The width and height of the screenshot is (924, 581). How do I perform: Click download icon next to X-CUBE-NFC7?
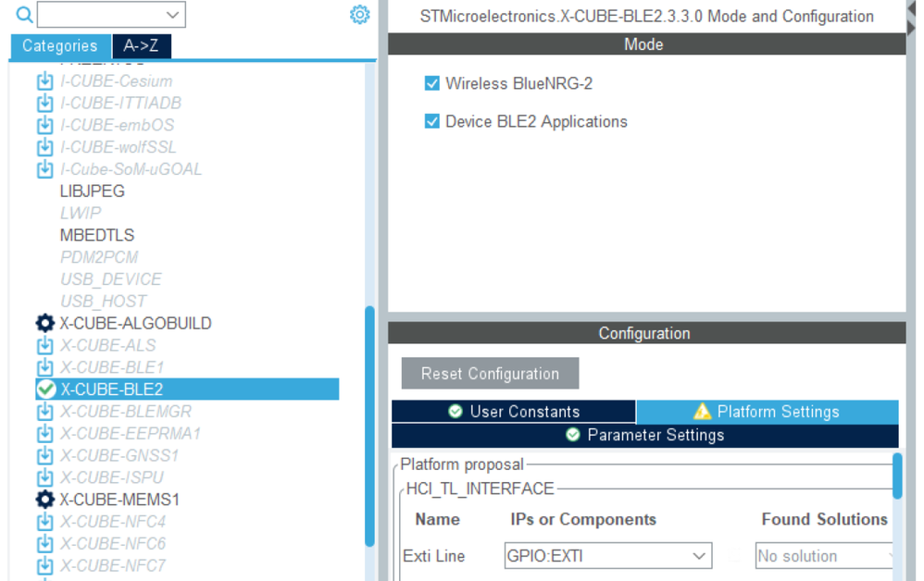[44, 565]
